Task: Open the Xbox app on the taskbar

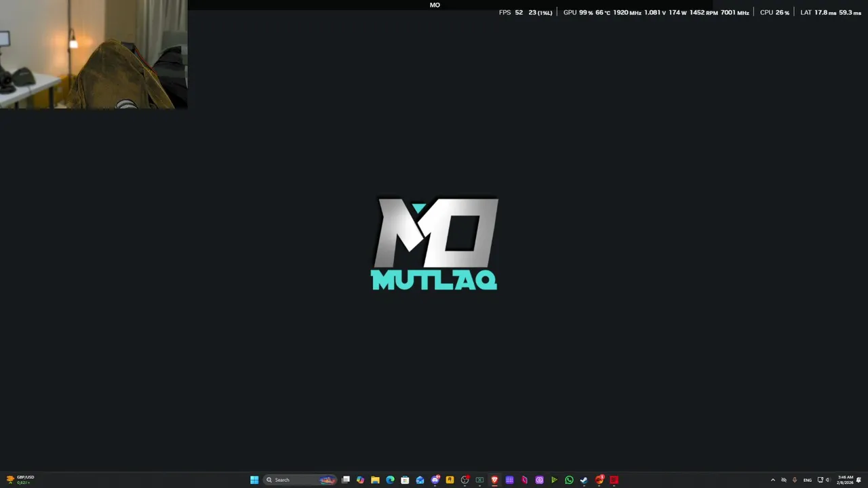Action: click(479, 480)
